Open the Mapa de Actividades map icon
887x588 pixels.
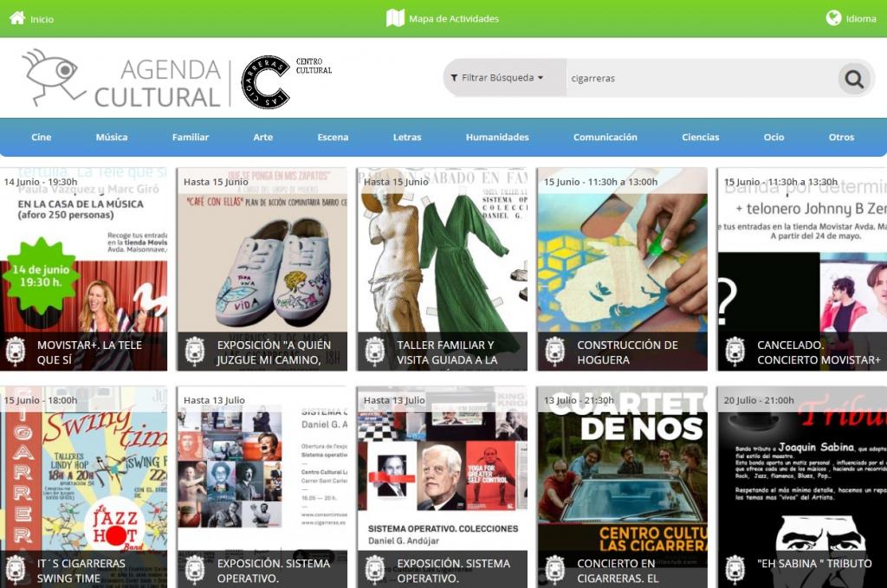(x=395, y=18)
